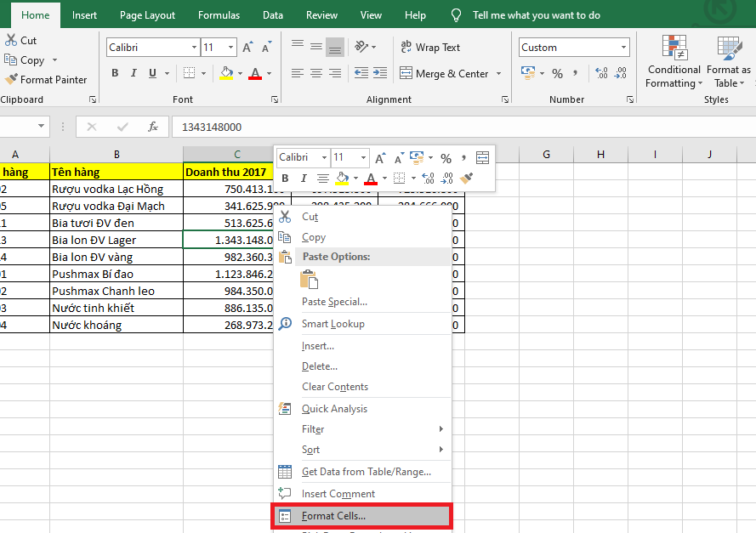Expand the Custom number format dropdown
The image size is (756, 533).
pyautogui.click(x=623, y=48)
